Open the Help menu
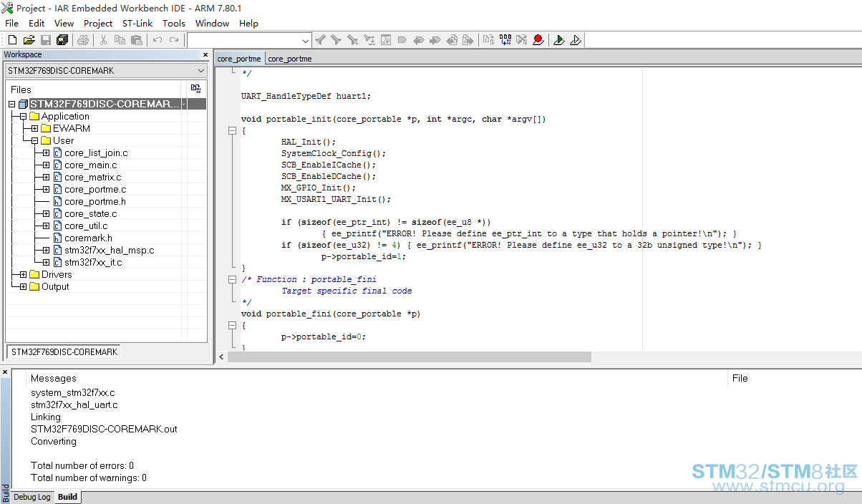862x504 pixels. [248, 23]
